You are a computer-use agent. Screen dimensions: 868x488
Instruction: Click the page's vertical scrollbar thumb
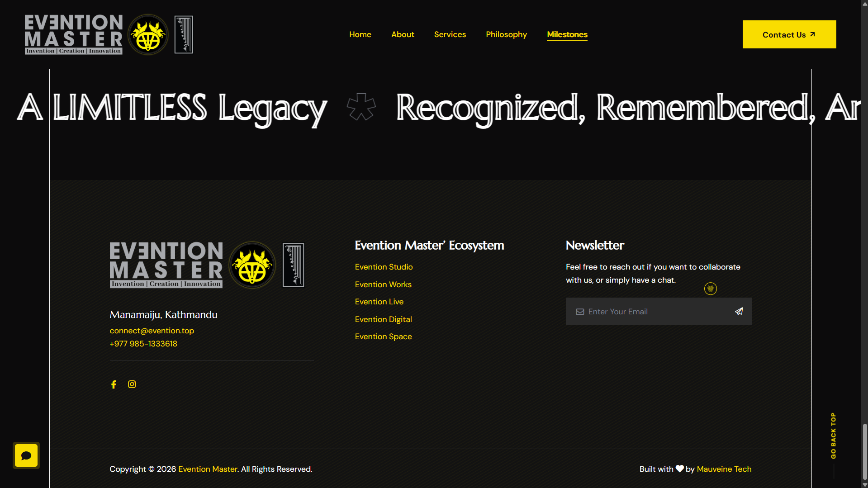click(864, 451)
